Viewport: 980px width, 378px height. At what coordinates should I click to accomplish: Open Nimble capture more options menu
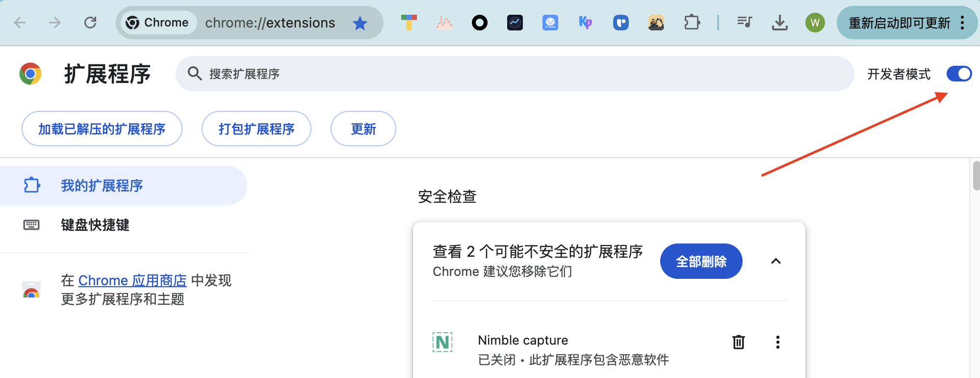coord(778,342)
